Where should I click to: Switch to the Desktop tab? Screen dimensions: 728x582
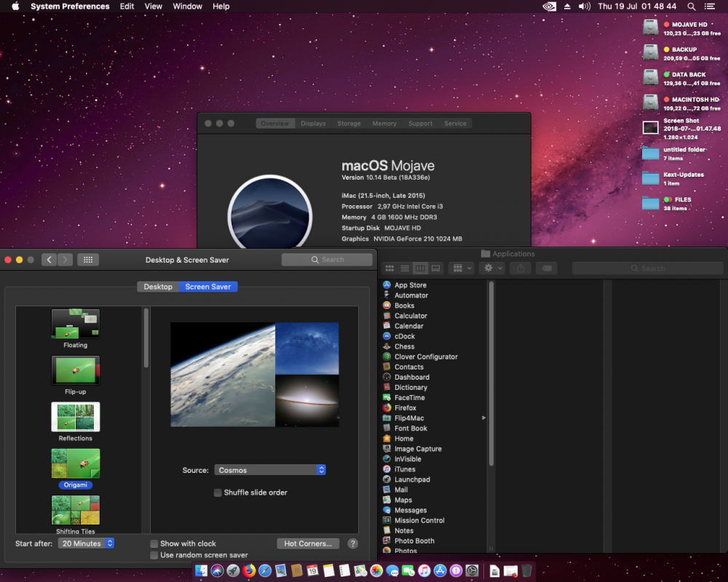tap(158, 287)
